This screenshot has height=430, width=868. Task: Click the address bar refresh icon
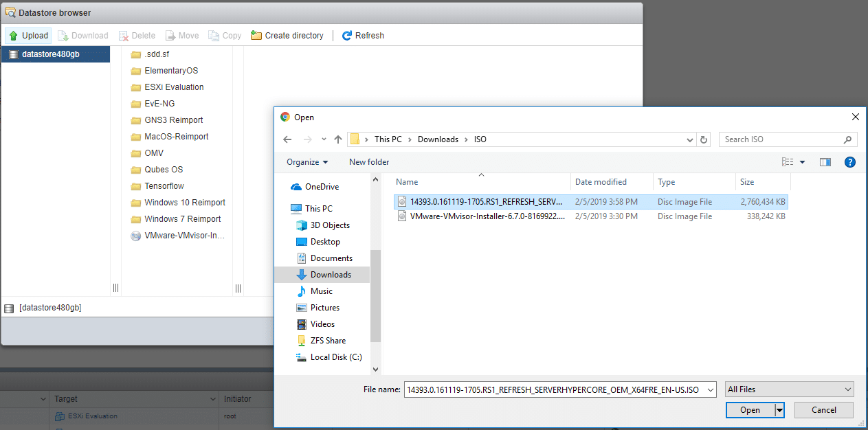pyautogui.click(x=704, y=139)
